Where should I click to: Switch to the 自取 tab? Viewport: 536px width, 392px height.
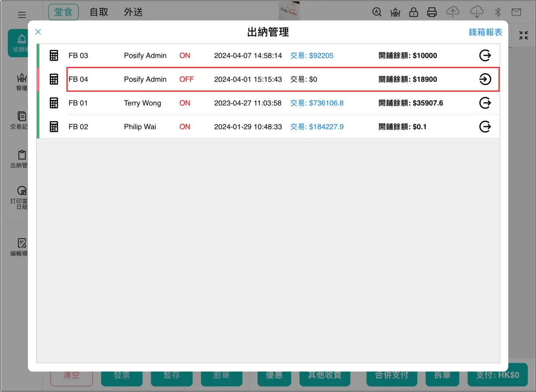coord(99,12)
